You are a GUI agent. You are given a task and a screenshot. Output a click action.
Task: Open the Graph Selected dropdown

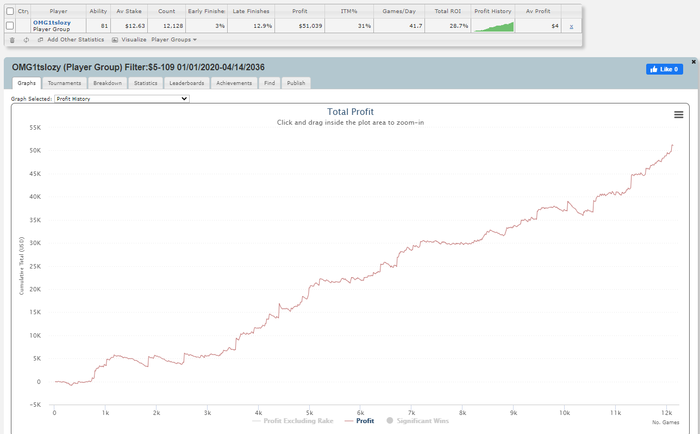point(122,99)
